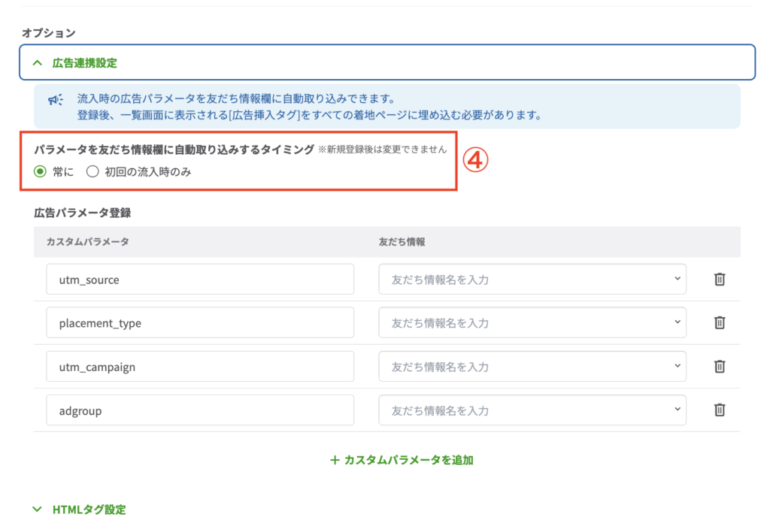The image size is (770, 532).
Task: Focus the adgroup input field
Action: pyautogui.click(x=199, y=410)
